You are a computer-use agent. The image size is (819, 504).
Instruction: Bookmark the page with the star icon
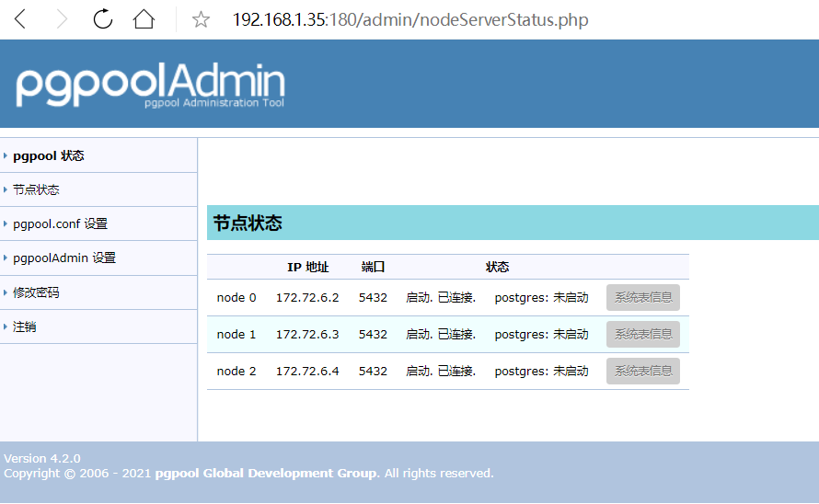201,20
